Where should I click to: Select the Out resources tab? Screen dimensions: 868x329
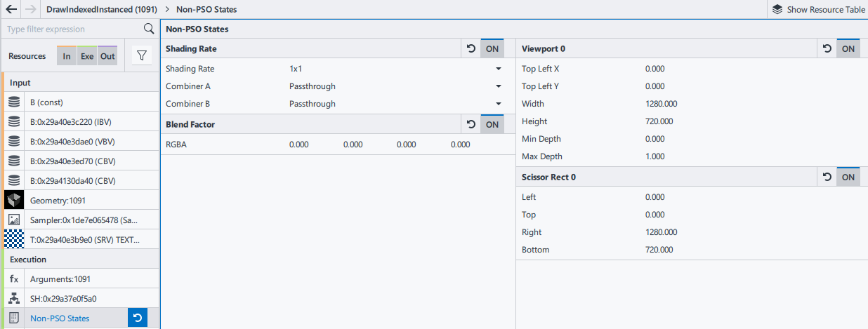pos(107,56)
